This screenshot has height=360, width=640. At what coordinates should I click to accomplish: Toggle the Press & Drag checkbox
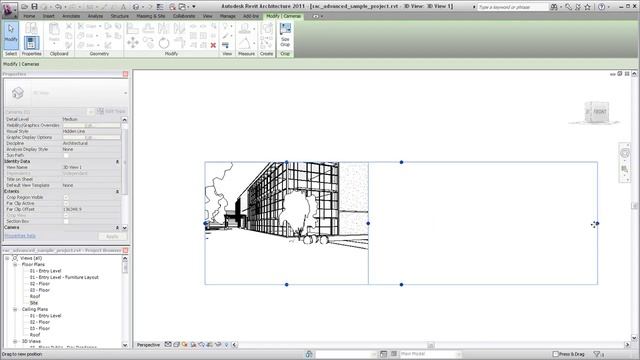(556, 354)
